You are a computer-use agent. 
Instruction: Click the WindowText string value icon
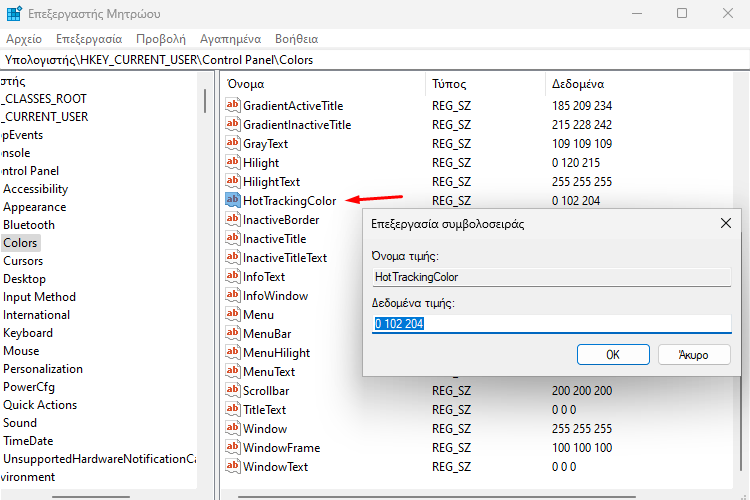tap(232, 466)
